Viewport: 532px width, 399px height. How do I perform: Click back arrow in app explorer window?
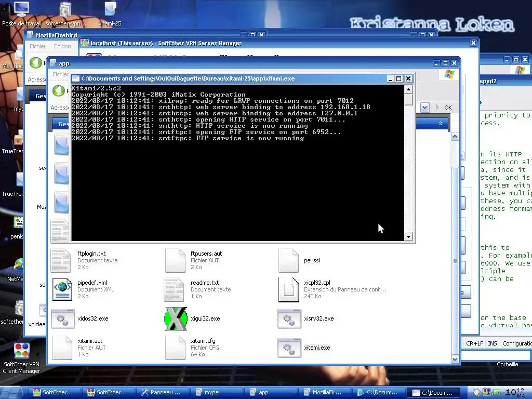[x=58, y=90]
